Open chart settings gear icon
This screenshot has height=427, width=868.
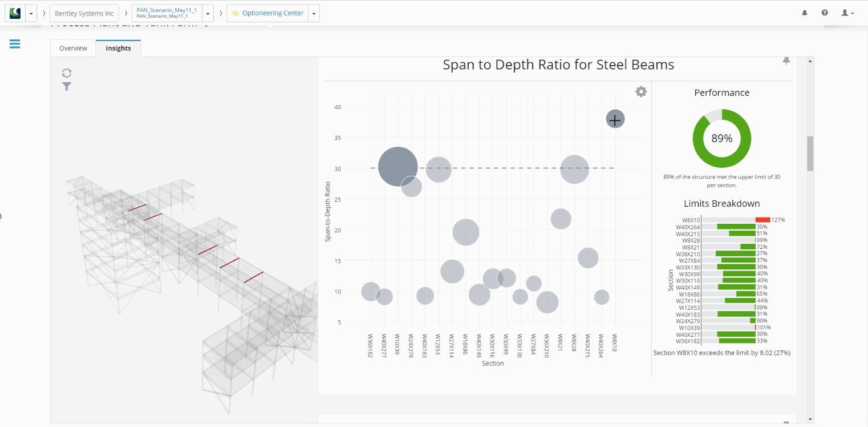(x=641, y=91)
